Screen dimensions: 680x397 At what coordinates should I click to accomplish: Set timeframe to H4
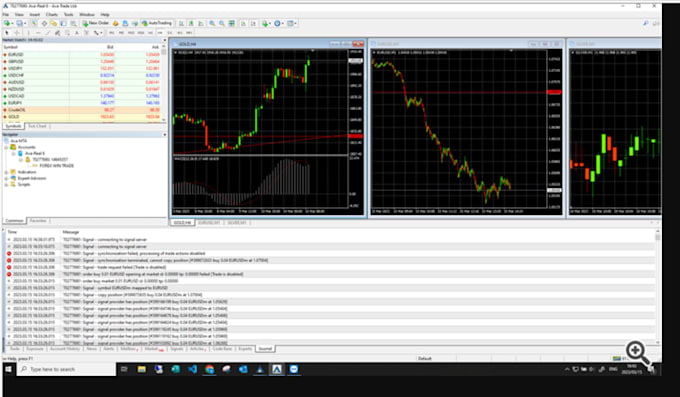[160, 33]
